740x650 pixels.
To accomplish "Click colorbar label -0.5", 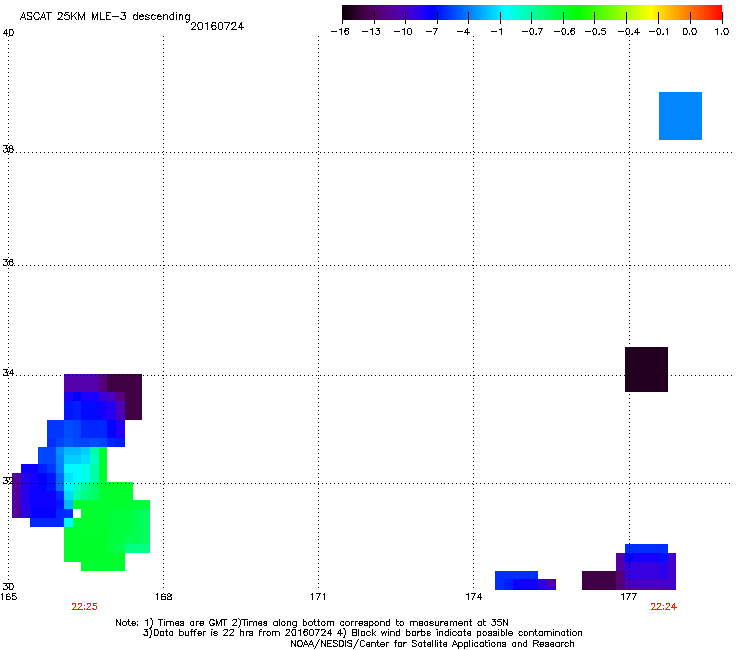I will pos(596,32).
